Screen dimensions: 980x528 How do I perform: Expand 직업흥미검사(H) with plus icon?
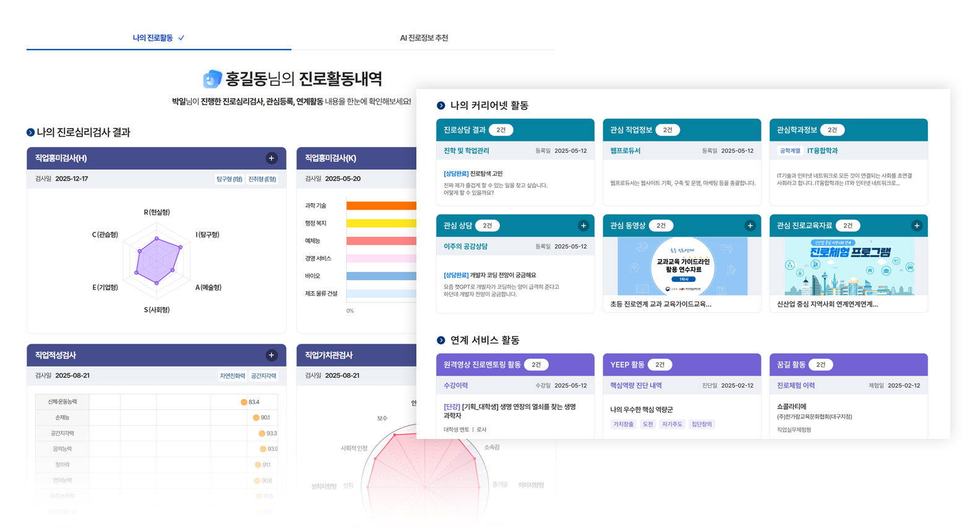pos(271,158)
